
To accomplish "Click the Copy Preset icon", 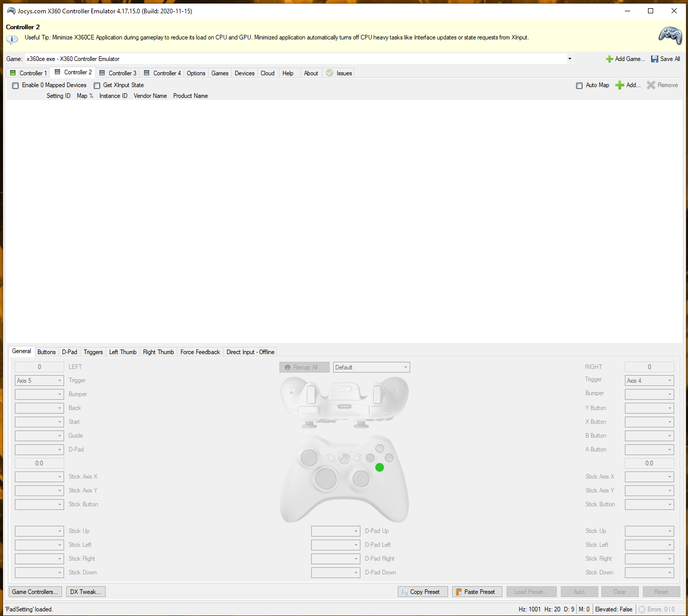I will pos(404,592).
